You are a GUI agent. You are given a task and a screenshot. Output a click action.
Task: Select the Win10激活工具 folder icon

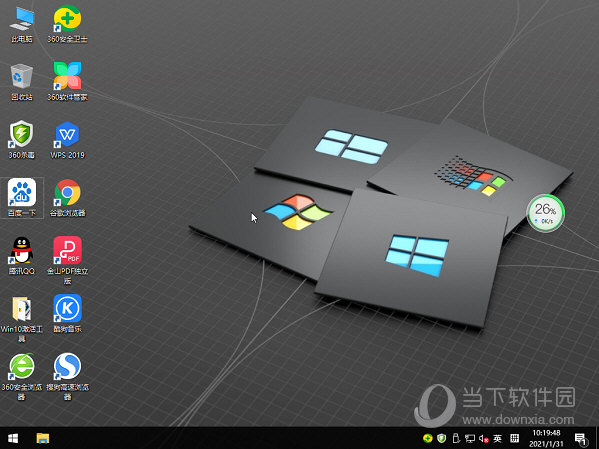click(x=22, y=319)
